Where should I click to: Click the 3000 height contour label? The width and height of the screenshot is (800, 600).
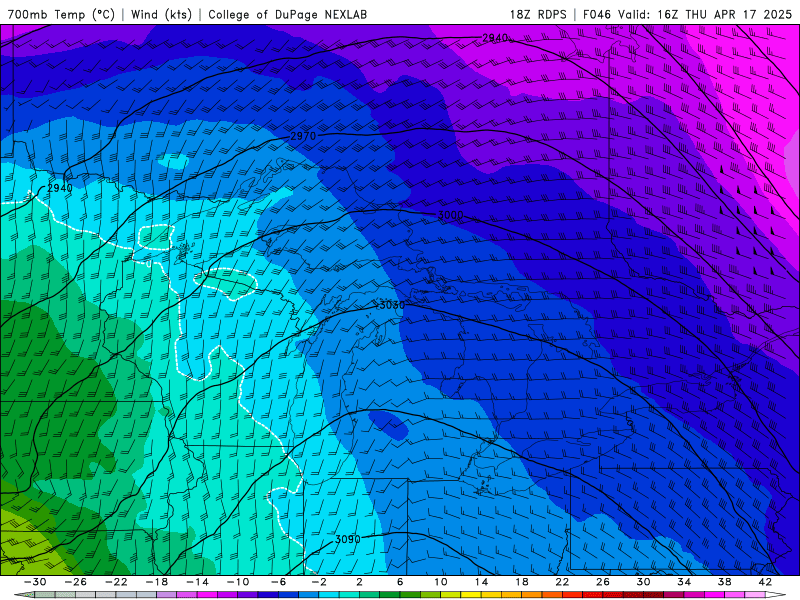point(451,215)
